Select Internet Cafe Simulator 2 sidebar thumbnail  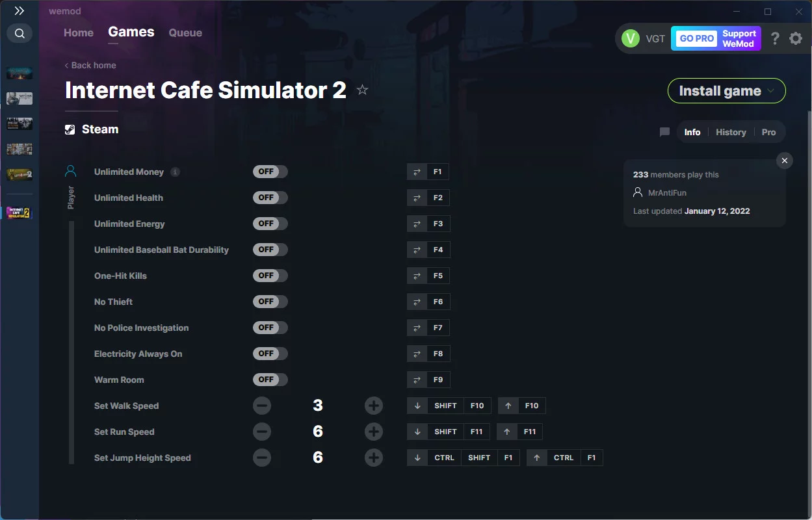(20, 213)
